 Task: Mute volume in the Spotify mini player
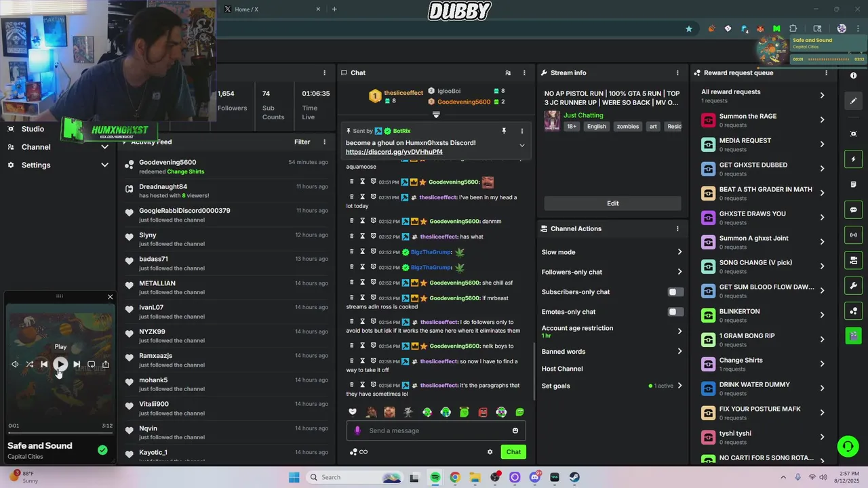tap(15, 364)
